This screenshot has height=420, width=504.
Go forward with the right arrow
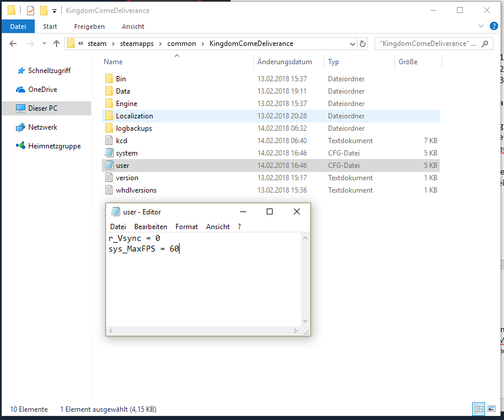(x=30, y=44)
